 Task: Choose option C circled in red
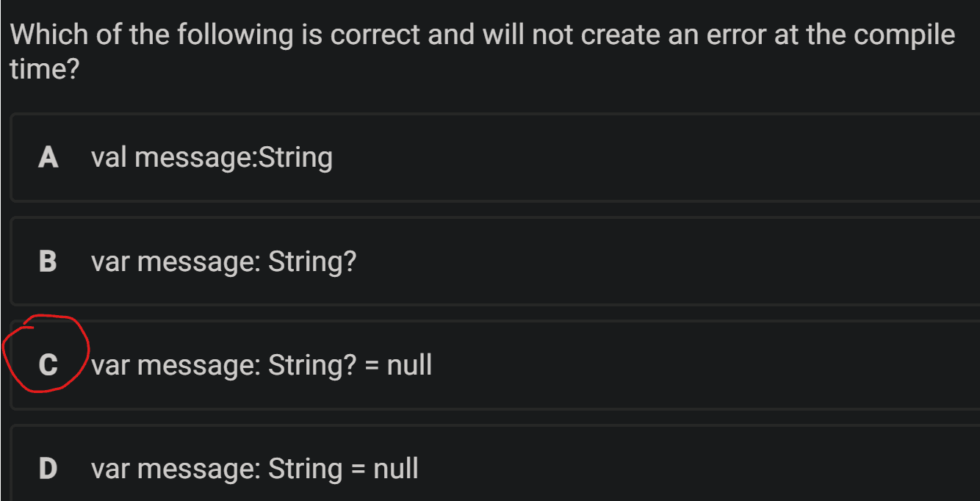coord(495,364)
